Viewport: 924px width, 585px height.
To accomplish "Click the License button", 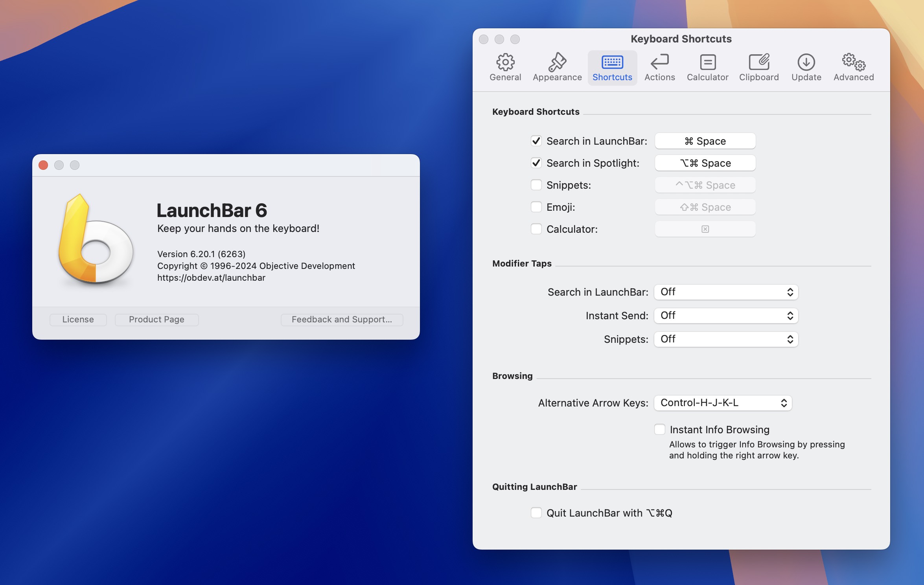I will [x=78, y=319].
